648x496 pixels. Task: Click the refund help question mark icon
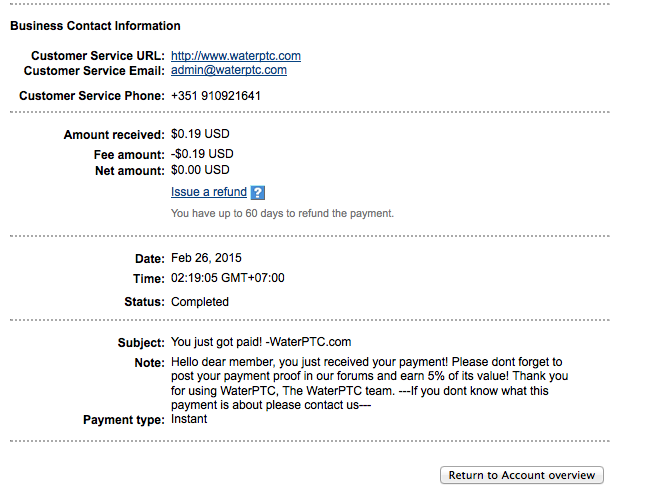(x=258, y=193)
